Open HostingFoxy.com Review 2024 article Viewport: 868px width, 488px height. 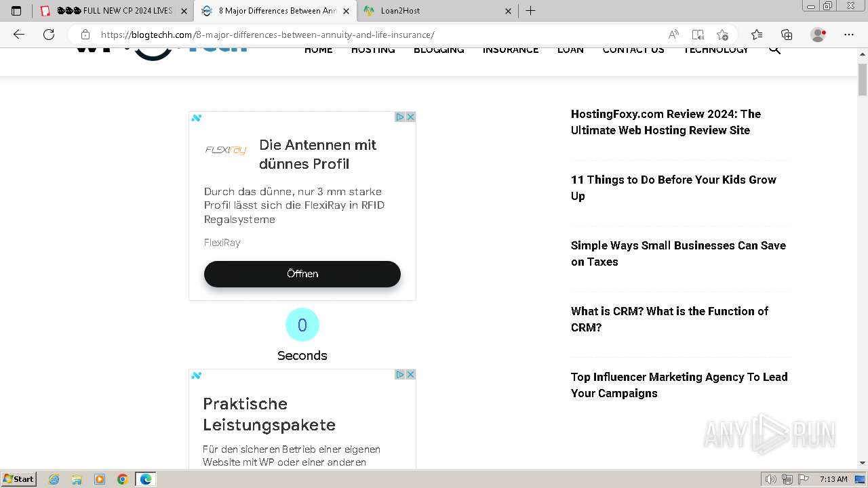(666, 122)
